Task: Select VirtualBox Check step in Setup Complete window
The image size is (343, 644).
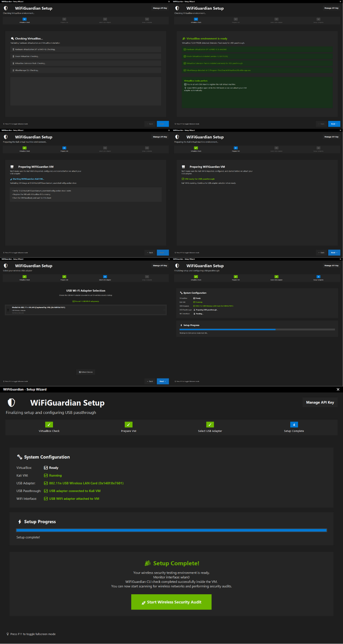Action: pyautogui.click(x=49, y=427)
